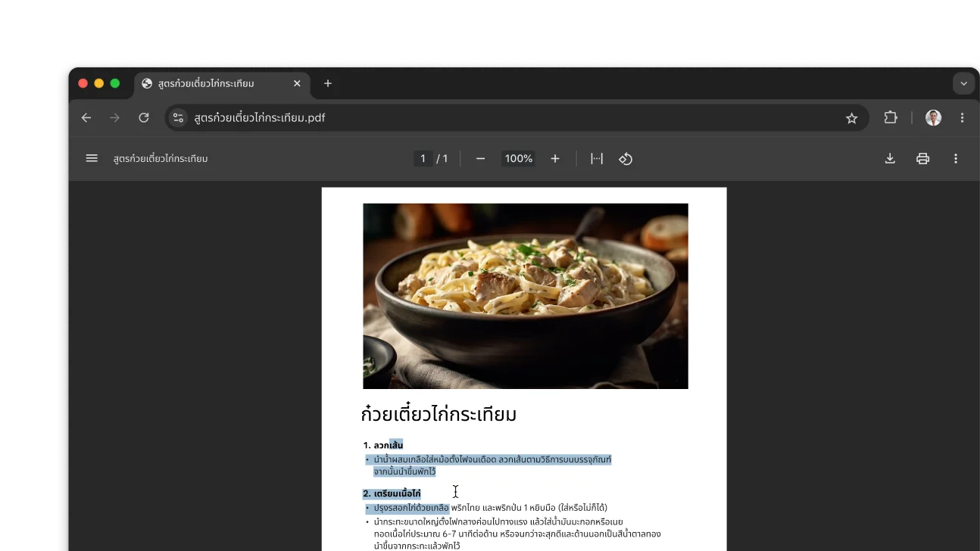Rotate the PDF counterclockwise
This screenshot has width=980, height=551.
point(626,158)
